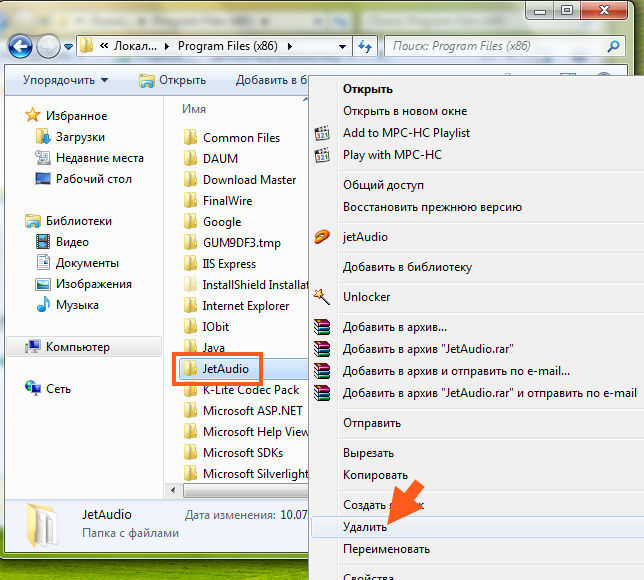Click the refresh button beside address bar
The width and height of the screenshot is (644, 580).
pyautogui.click(x=365, y=46)
